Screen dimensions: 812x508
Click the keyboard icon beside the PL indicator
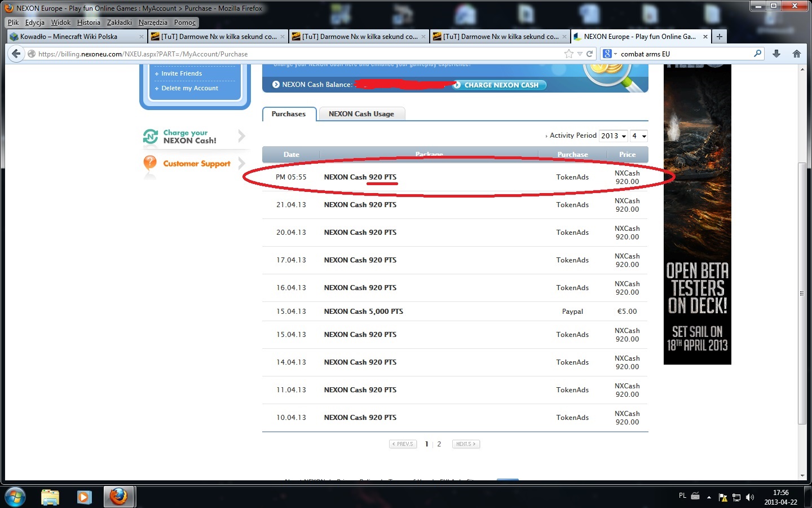tap(695, 496)
